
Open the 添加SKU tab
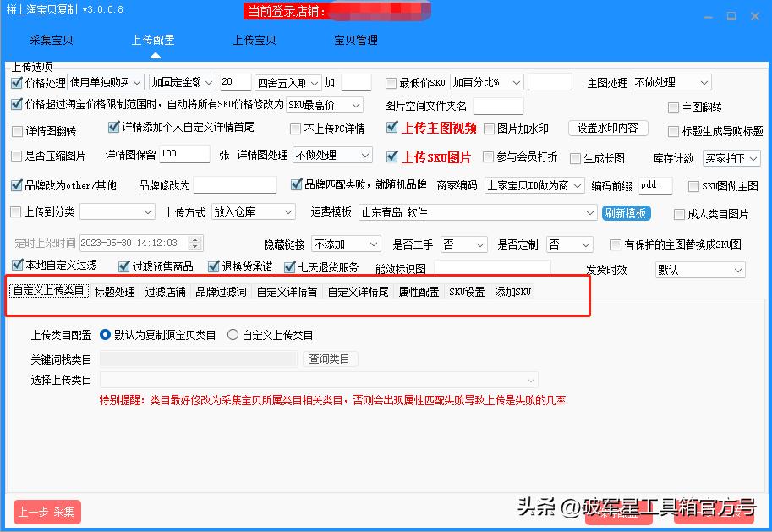(512, 290)
